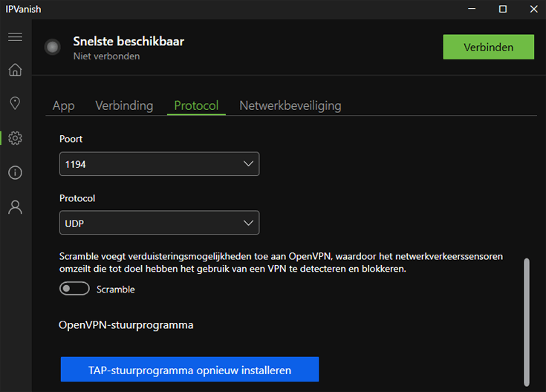Click the Scramble description paragraph

[x=281, y=263]
